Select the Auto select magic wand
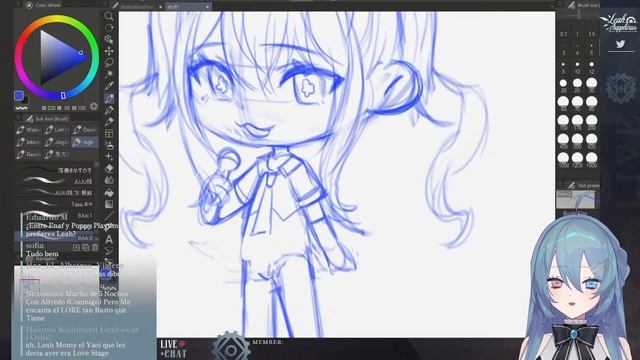This screenshot has height=360, width=640. (x=109, y=74)
